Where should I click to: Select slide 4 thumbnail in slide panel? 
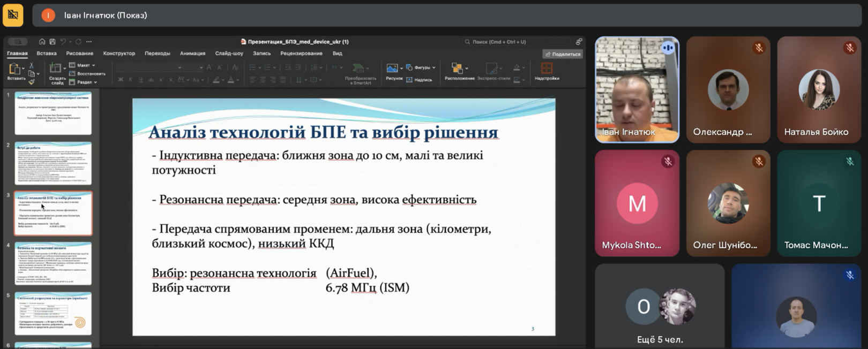click(53, 264)
